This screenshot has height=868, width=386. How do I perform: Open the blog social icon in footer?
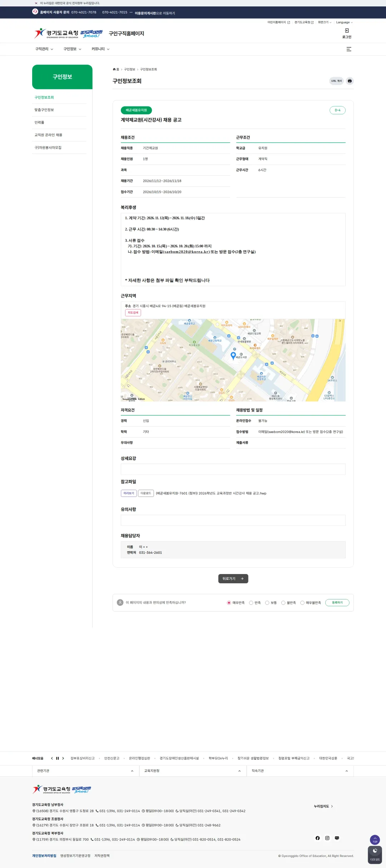337,838
